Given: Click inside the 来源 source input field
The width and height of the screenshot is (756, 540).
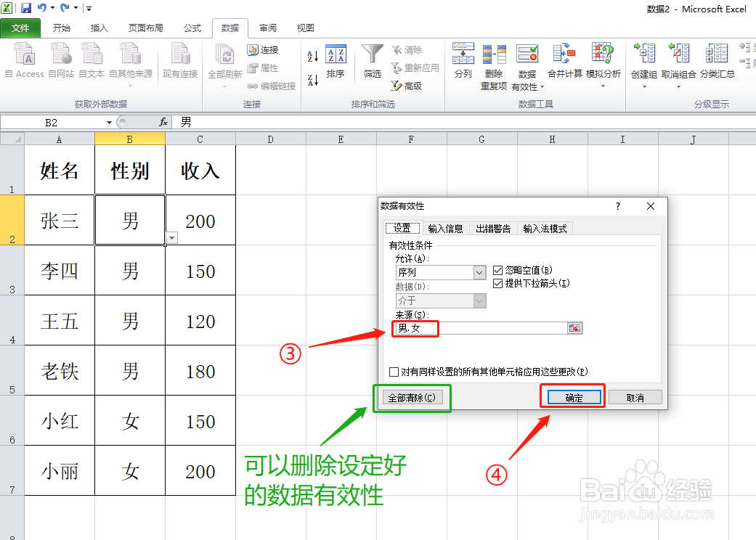Looking at the screenshot, I should pos(472,327).
